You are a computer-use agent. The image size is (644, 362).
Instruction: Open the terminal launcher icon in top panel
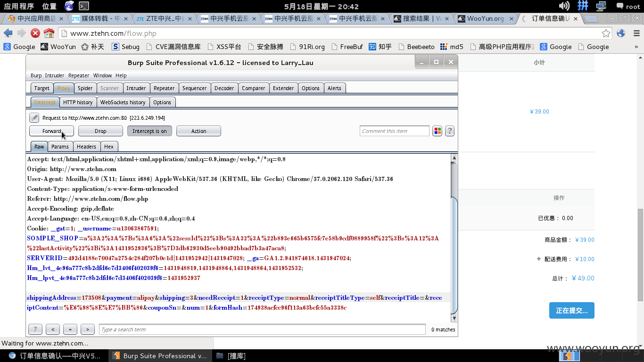coord(83,6)
